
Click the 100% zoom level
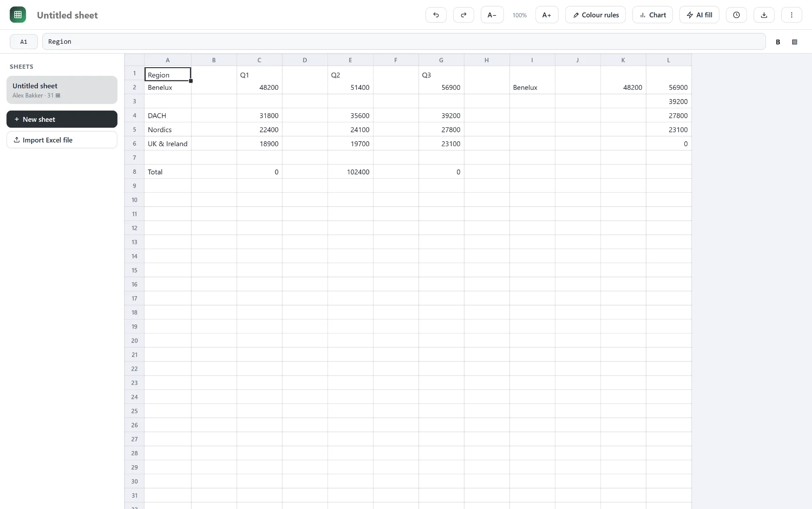pyautogui.click(x=519, y=15)
